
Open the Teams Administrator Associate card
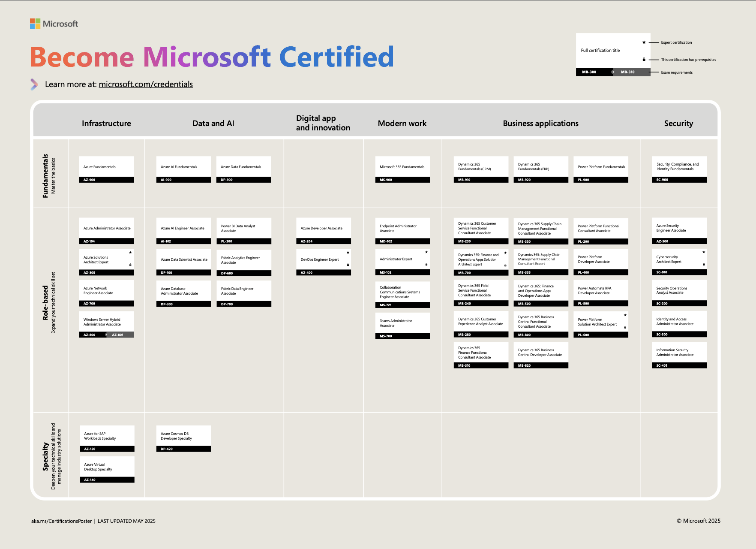click(x=402, y=326)
